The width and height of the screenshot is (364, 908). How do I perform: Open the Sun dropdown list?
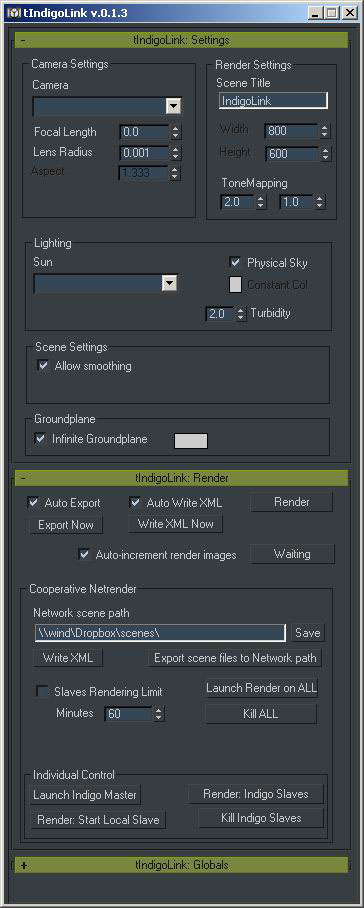(168, 283)
